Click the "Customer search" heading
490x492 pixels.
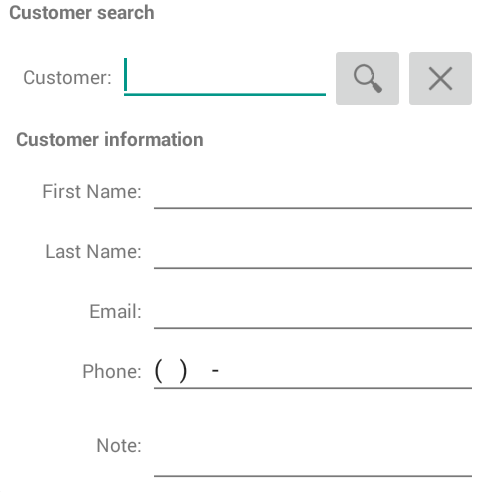(82, 13)
